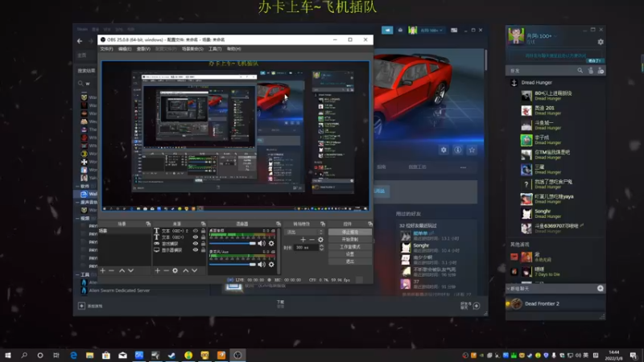Viewport: 644px width, 362px height.
Task: Click Steam library search field
Action: point(89,84)
